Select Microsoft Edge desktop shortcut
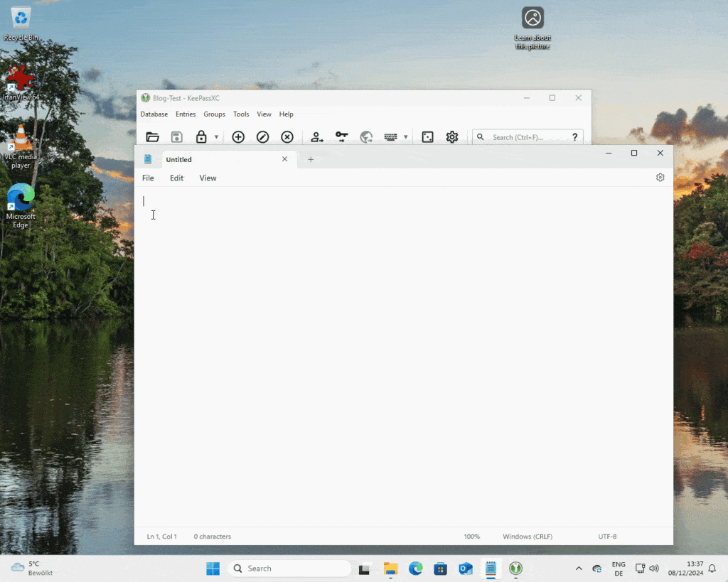 tap(21, 205)
